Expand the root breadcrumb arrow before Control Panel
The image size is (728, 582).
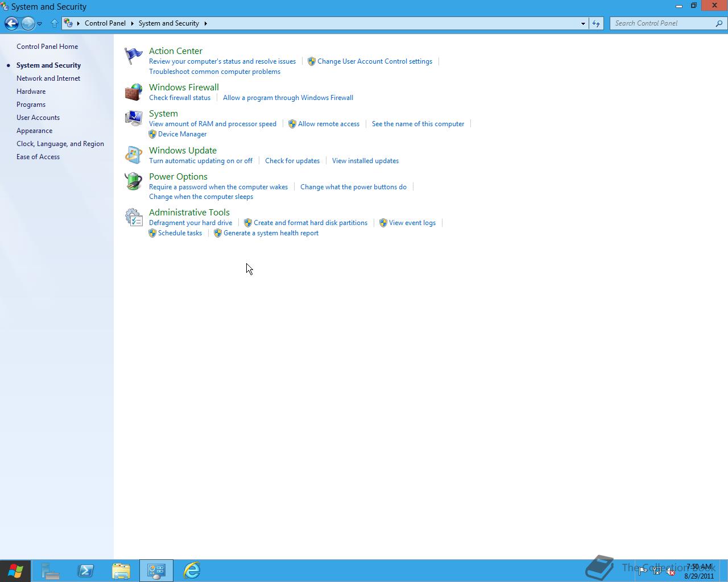click(78, 23)
